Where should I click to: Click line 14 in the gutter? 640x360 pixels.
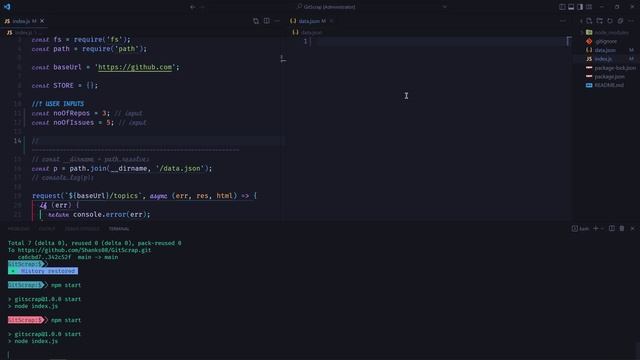tap(17, 141)
